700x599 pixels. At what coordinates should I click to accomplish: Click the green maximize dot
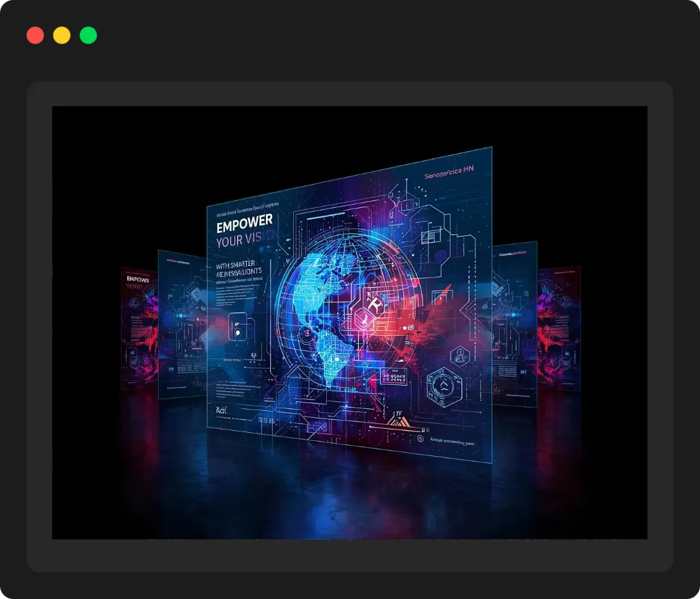click(88, 36)
